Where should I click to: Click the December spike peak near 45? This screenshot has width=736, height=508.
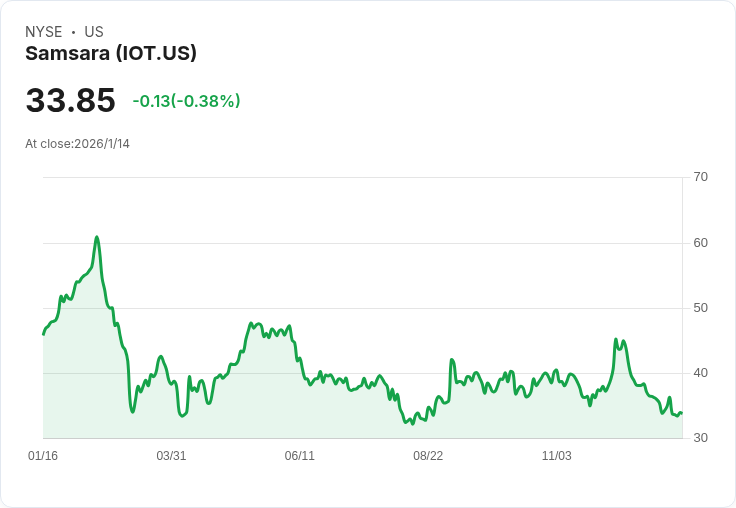click(x=616, y=340)
